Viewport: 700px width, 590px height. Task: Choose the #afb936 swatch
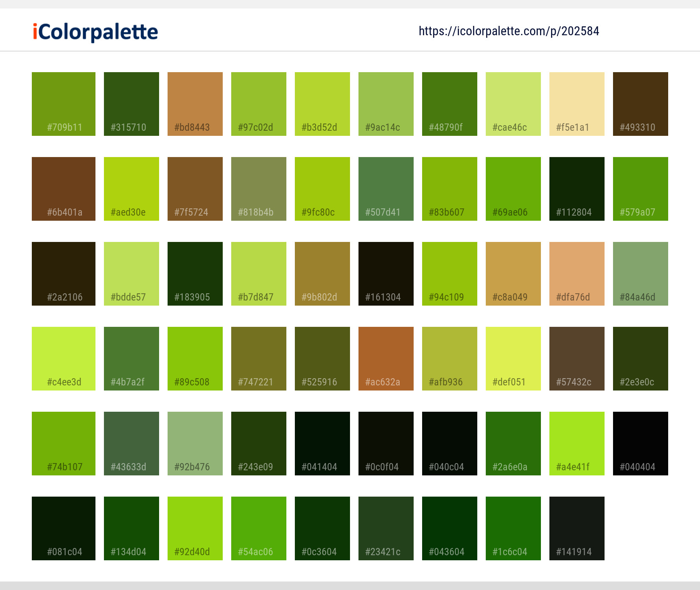click(x=450, y=359)
